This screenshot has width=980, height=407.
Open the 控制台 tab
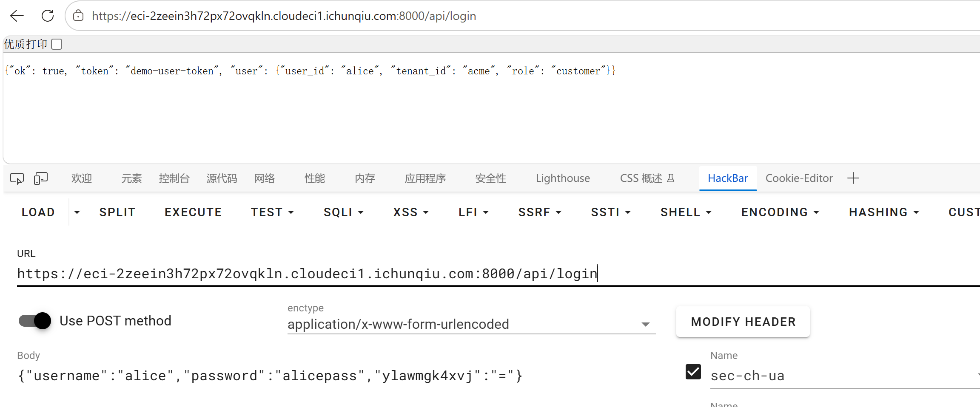click(x=174, y=178)
